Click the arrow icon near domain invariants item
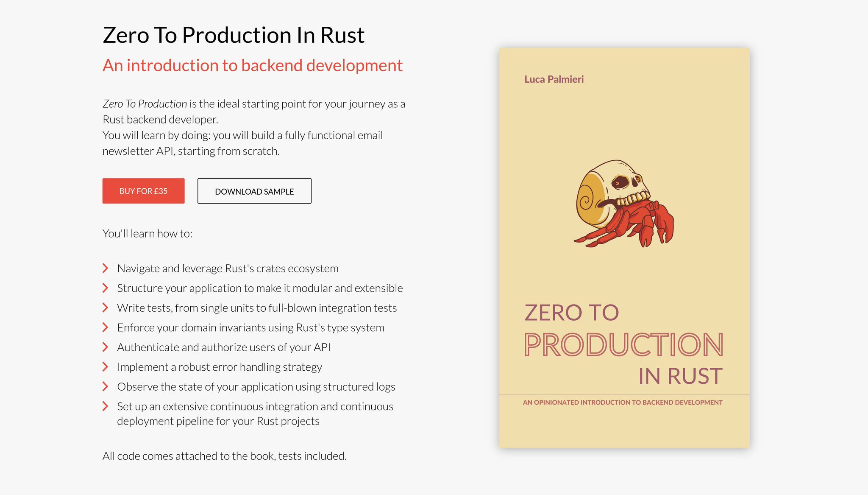Viewport: 868px width, 495px height. point(105,327)
